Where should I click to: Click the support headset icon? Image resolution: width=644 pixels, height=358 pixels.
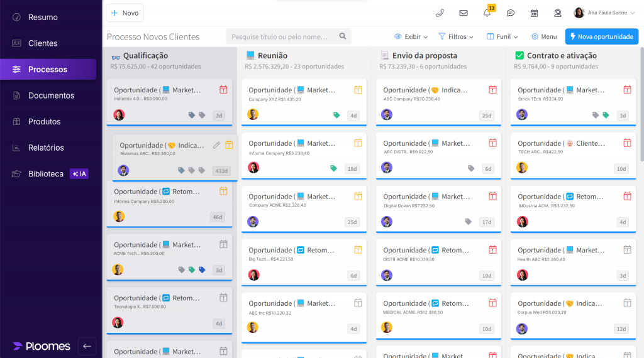click(x=557, y=13)
